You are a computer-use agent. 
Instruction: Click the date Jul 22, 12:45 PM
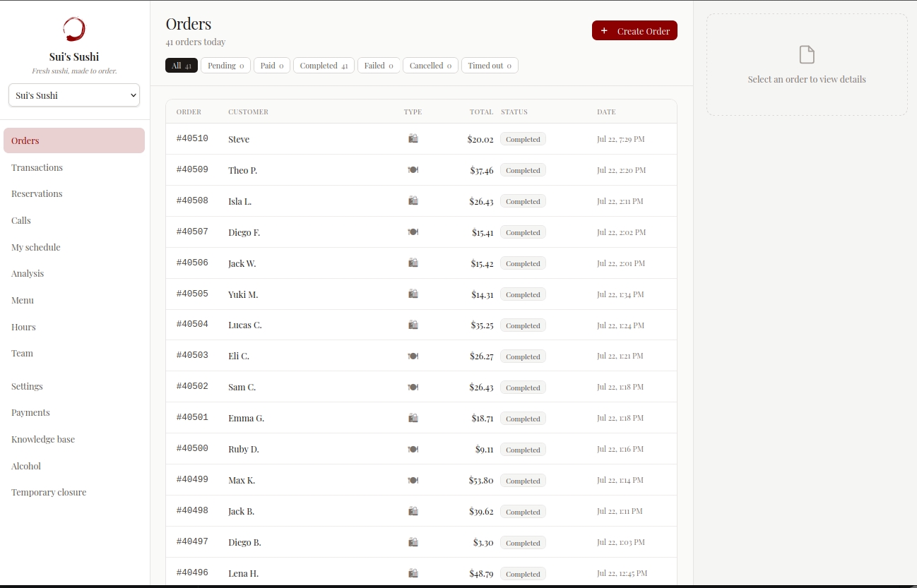(x=622, y=574)
